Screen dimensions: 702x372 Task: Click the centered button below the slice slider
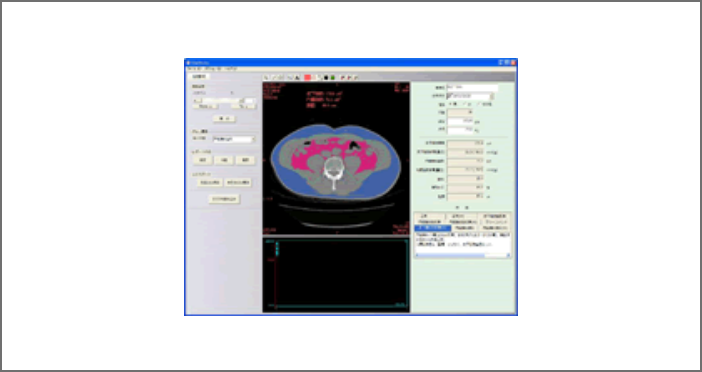click(x=224, y=119)
